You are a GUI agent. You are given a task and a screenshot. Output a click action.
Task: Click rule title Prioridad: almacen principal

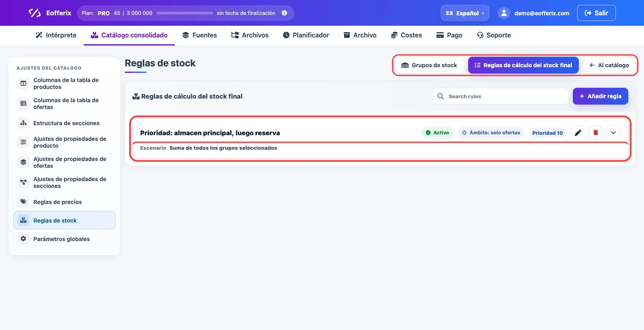[210, 133]
